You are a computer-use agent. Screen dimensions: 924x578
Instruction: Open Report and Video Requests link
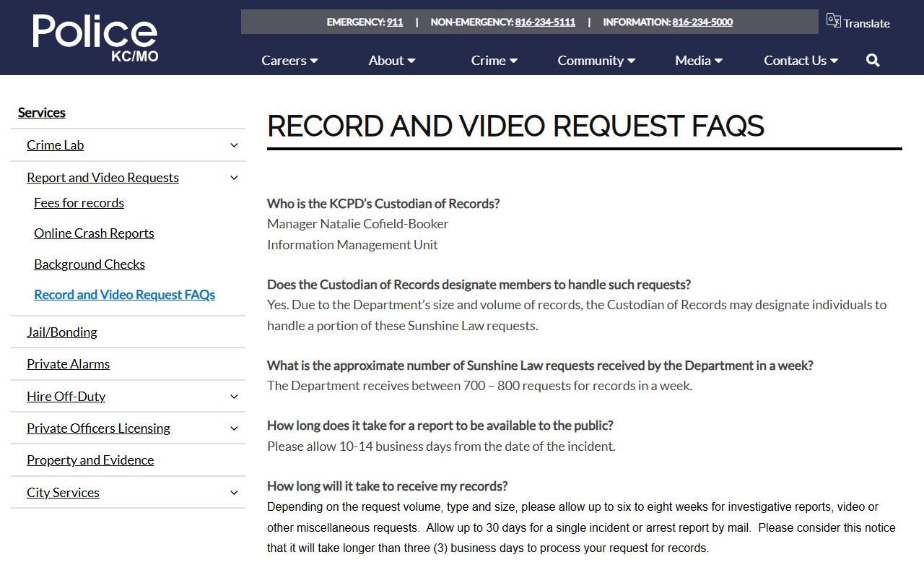(103, 178)
